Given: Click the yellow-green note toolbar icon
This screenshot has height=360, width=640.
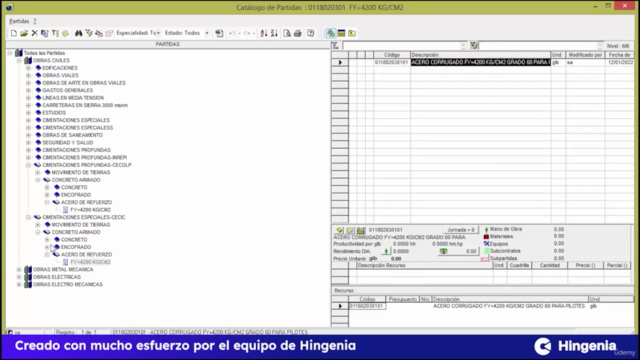Looking at the screenshot, I should 65,33.
